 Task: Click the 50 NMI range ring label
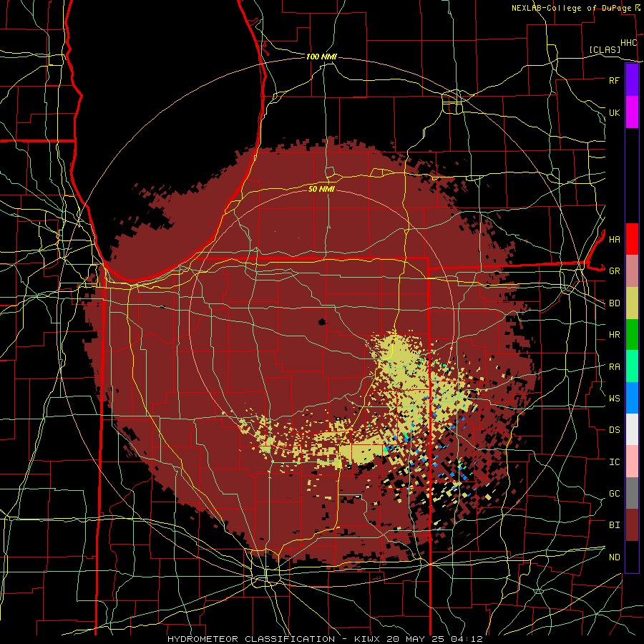pos(321,189)
